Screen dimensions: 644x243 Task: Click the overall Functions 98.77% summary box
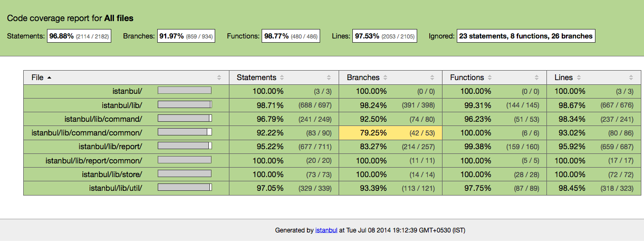(x=291, y=36)
